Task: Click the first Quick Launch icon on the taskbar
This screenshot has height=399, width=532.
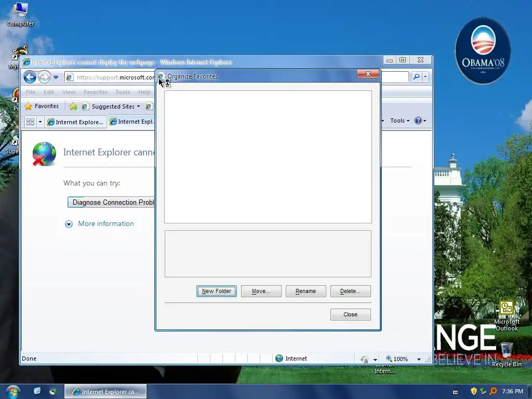Action: pos(37,391)
